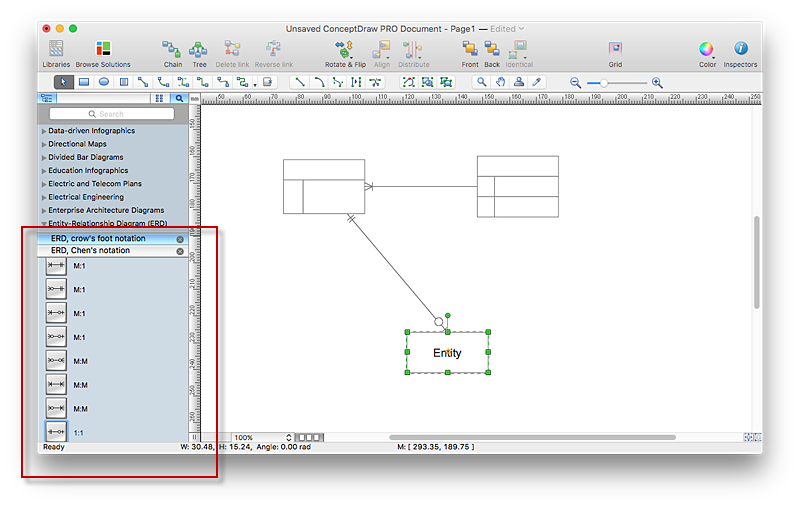Select the straight line tool

300,82
